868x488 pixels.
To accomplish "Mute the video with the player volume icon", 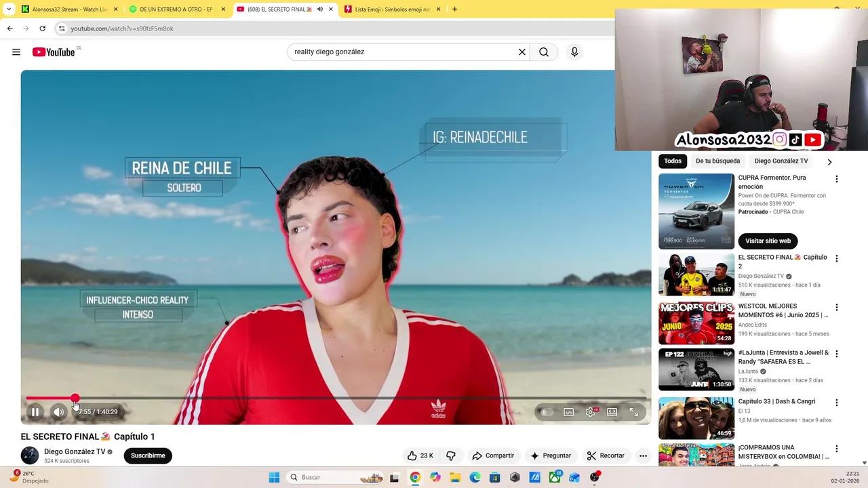I will tap(59, 411).
